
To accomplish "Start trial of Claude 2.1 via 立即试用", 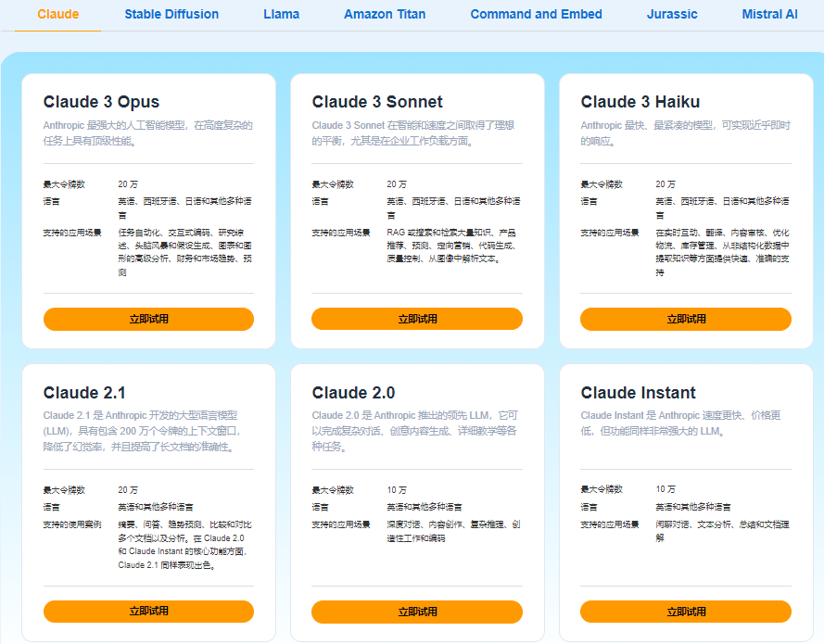I will click(x=148, y=612).
